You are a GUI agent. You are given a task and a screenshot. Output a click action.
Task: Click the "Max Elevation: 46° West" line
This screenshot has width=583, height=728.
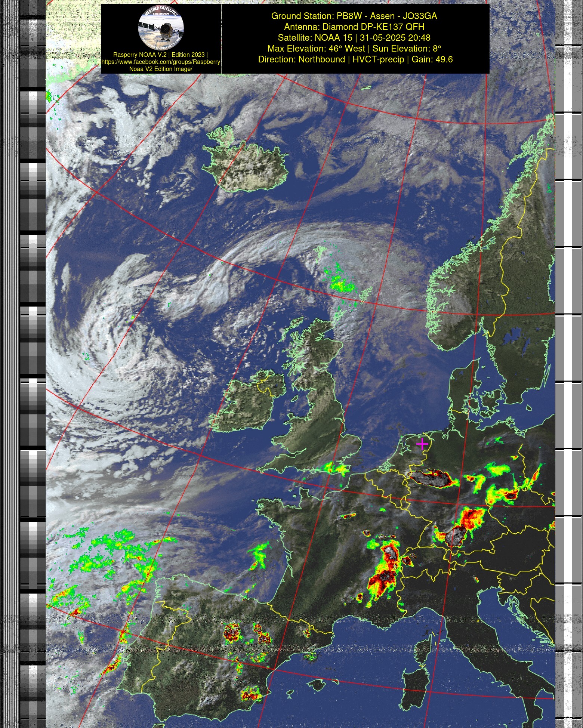point(316,49)
